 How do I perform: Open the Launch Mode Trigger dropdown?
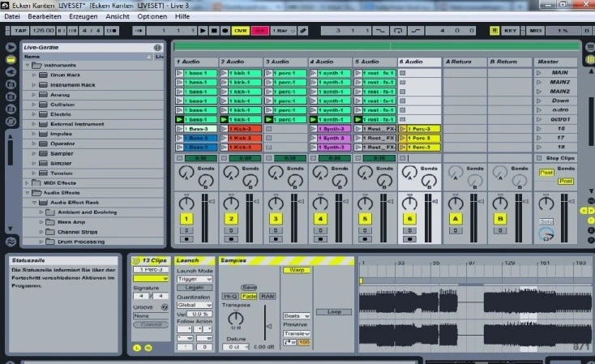[x=195, y=279]
